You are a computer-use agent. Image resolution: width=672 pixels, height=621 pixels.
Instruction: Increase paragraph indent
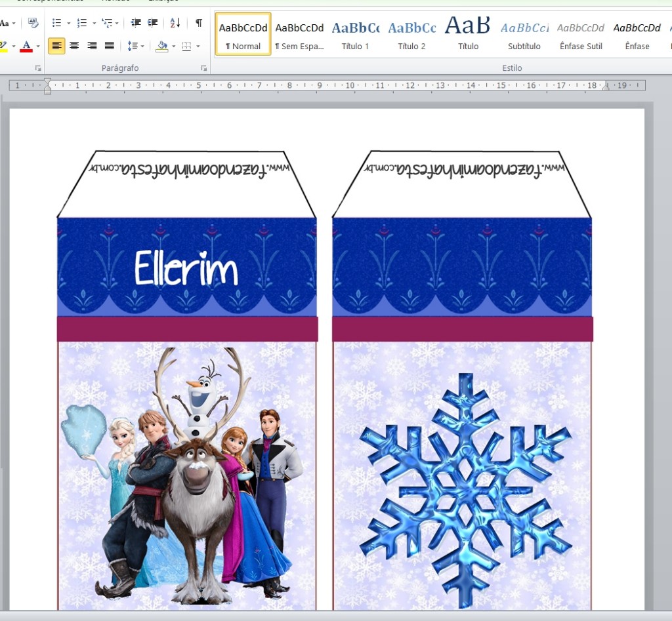point(153,23)
